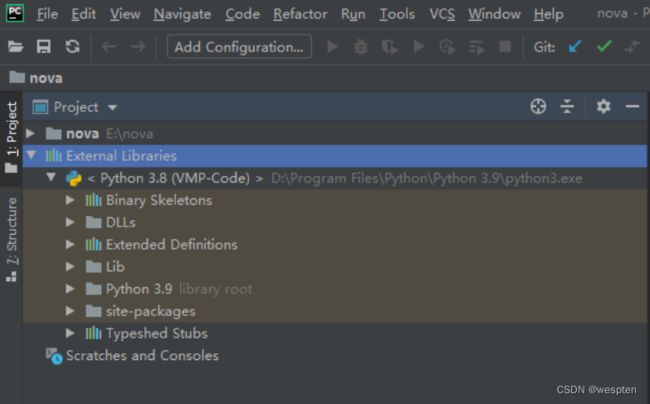Click the Add Configuration button
This screenshot has width=650, height=404.
click(x=239, y=47)
